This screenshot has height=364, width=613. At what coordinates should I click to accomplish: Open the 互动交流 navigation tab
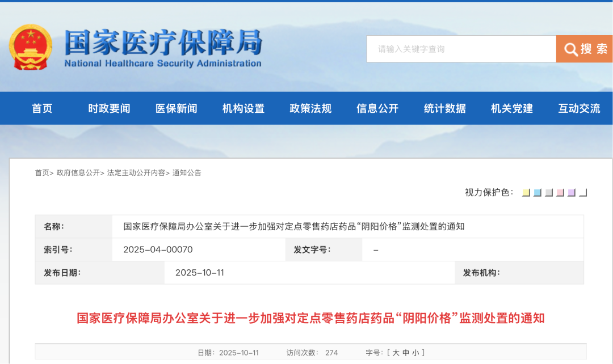[579, 108]
